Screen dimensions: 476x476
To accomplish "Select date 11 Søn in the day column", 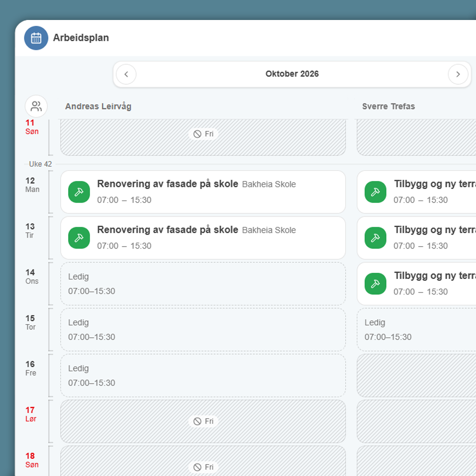I will click(32, 127).
